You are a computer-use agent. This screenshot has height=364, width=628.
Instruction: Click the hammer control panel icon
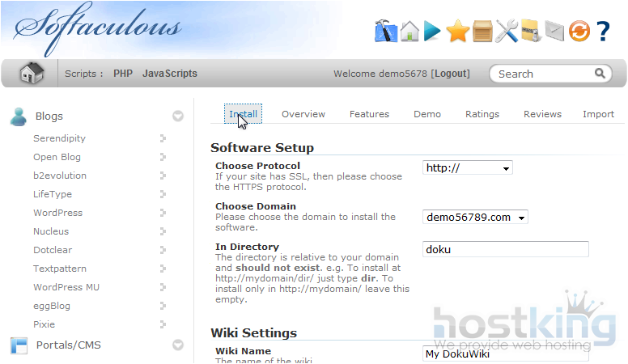[x=386, y=31]
